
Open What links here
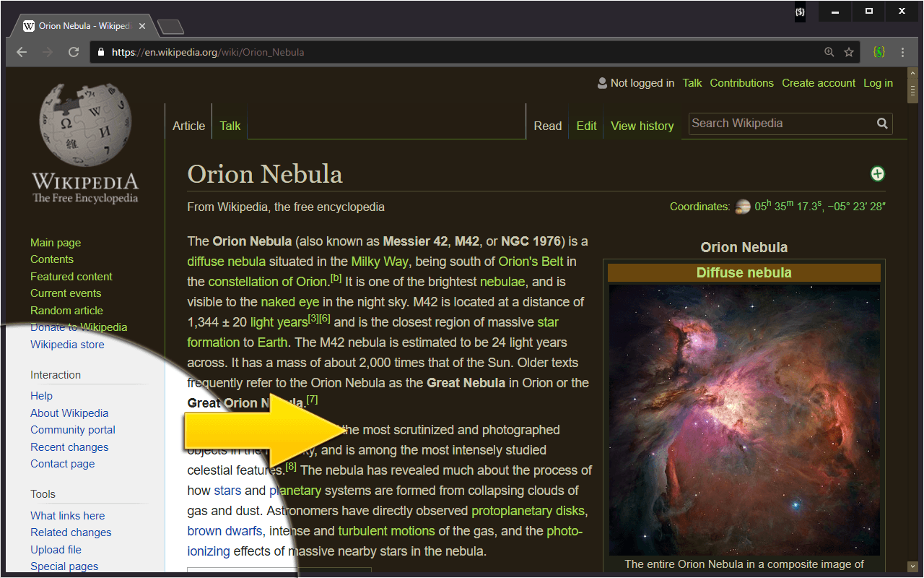(67, 516)
